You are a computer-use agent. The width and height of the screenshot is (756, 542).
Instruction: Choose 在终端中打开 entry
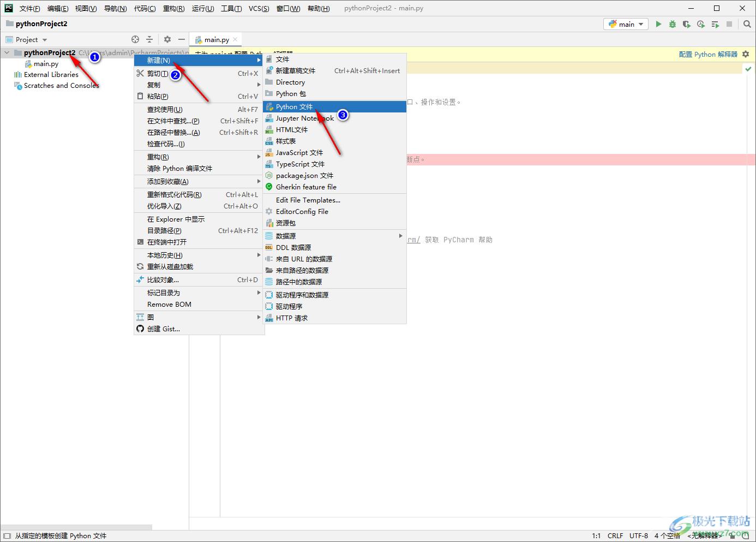click(199, 242)
